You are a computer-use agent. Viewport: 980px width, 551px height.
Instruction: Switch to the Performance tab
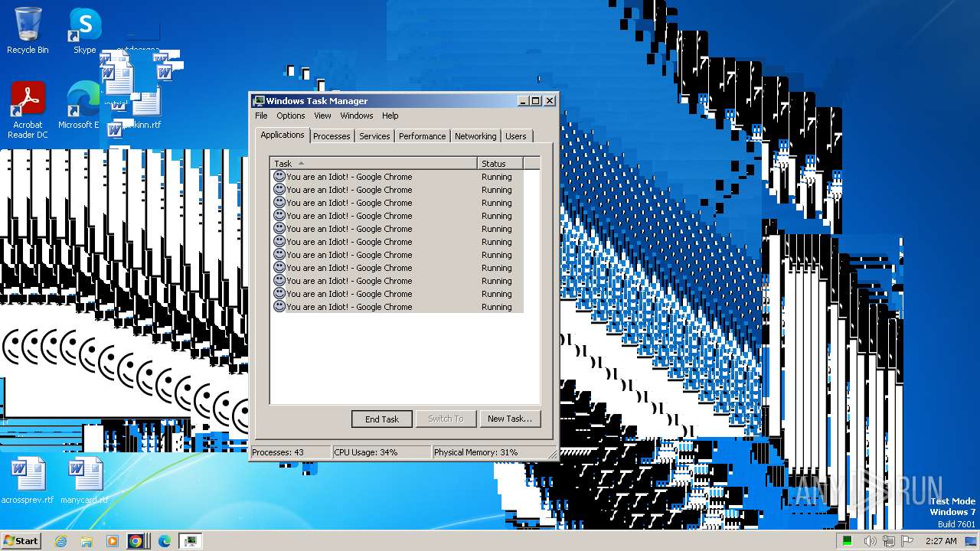coord(422,136)
